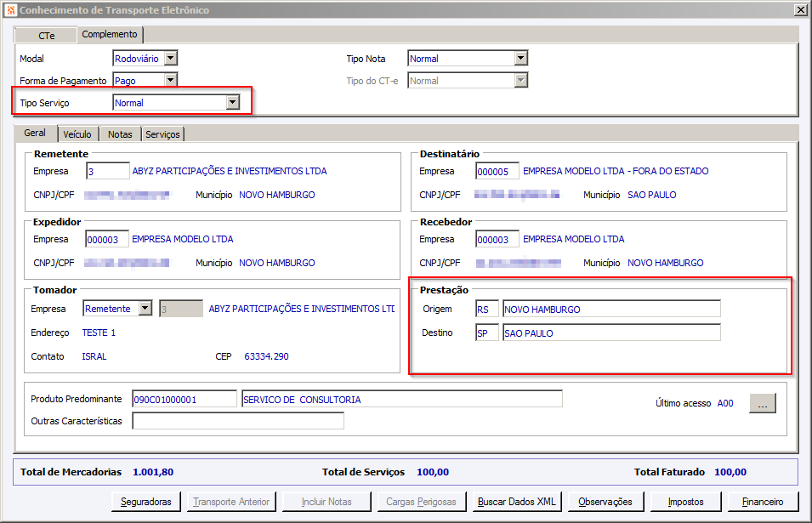Open the Observações button
812x523 pixels.
coord(606,502)
